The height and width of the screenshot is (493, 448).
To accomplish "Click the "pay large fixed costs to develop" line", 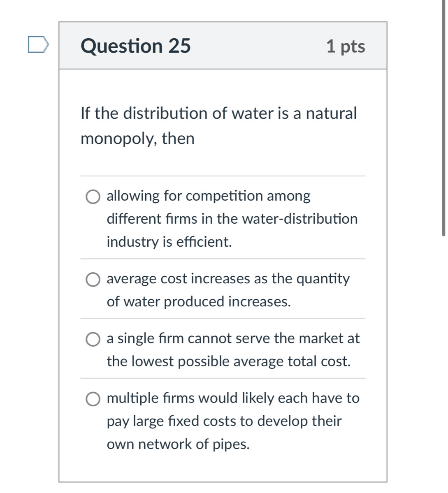I will tap(224, 421).
